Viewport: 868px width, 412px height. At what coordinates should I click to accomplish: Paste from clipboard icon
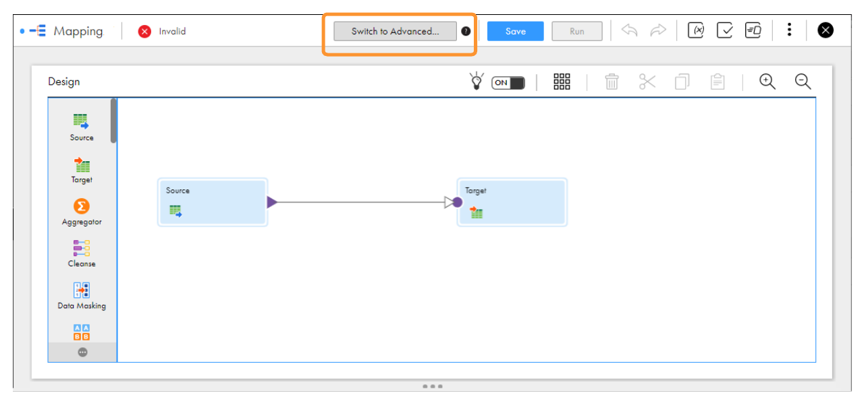point(717,82)
